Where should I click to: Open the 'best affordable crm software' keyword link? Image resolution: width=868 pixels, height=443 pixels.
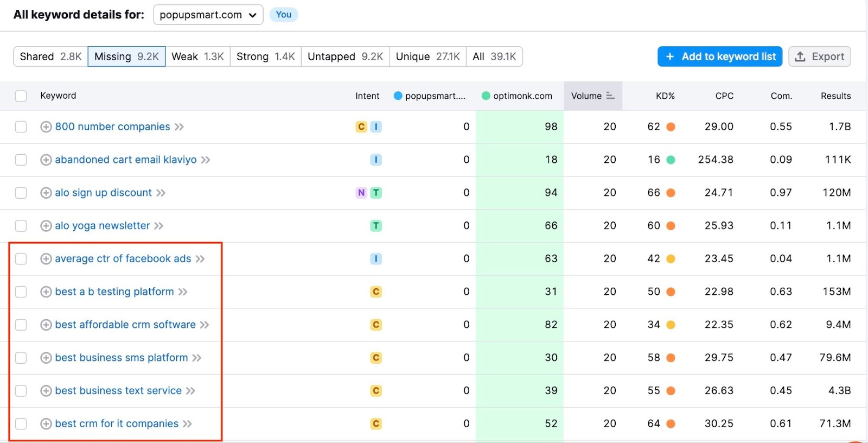[125, 325]
